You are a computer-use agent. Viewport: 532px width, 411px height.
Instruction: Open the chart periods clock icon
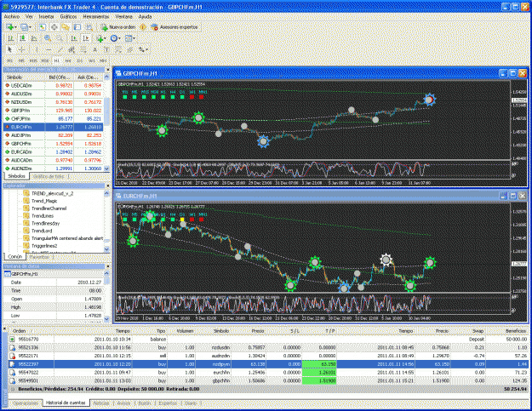click(114, 38)
